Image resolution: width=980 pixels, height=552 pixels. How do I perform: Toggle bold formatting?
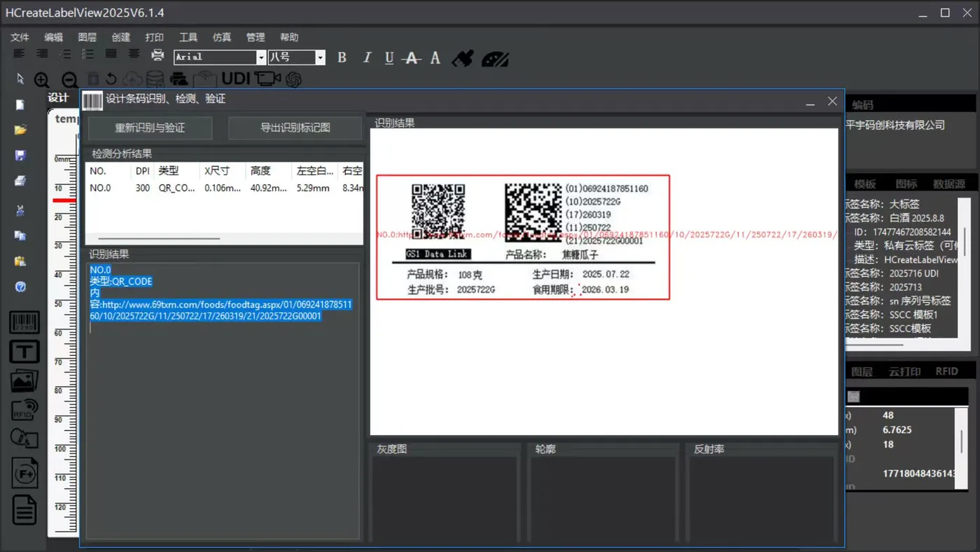[x=342, y=57]
